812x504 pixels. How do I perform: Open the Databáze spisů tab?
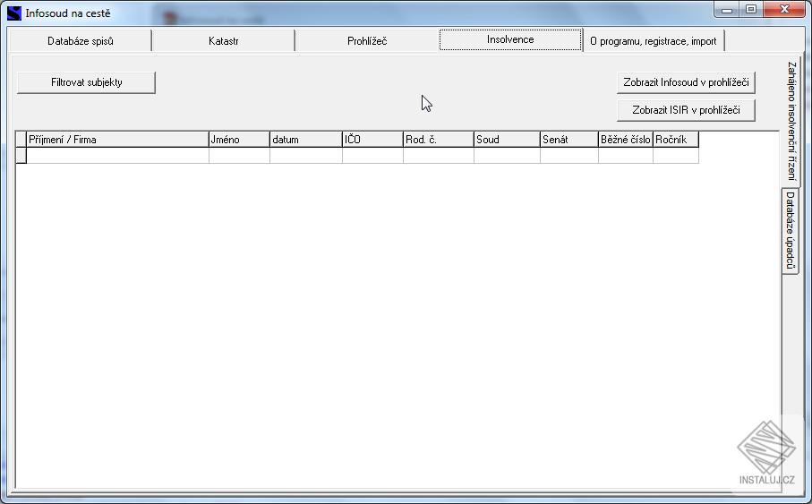point(81,41)
